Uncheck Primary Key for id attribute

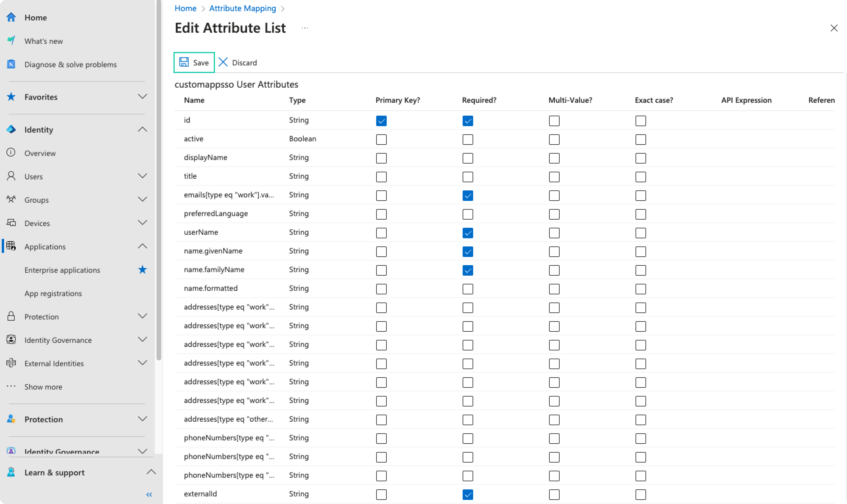click(381, 121)
